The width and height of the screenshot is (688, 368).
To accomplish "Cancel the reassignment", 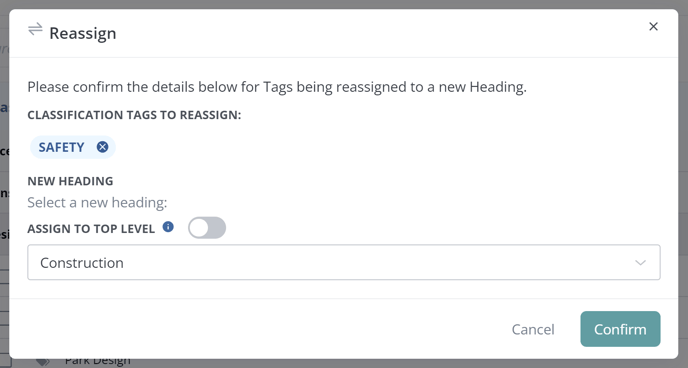I will (533, 329).
